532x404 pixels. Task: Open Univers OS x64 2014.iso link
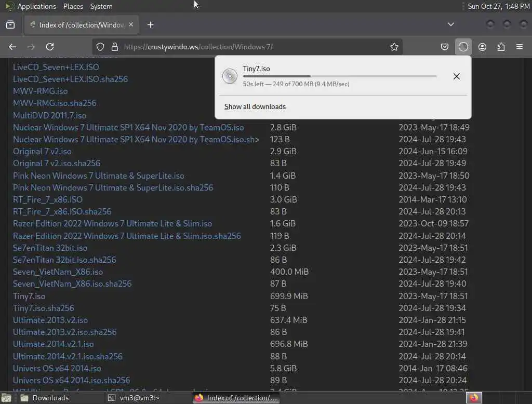pos(57,368)
